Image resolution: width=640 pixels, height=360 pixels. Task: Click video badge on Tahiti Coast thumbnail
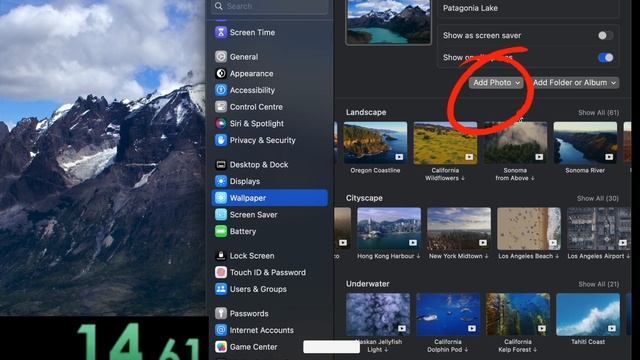pos(611,328)
